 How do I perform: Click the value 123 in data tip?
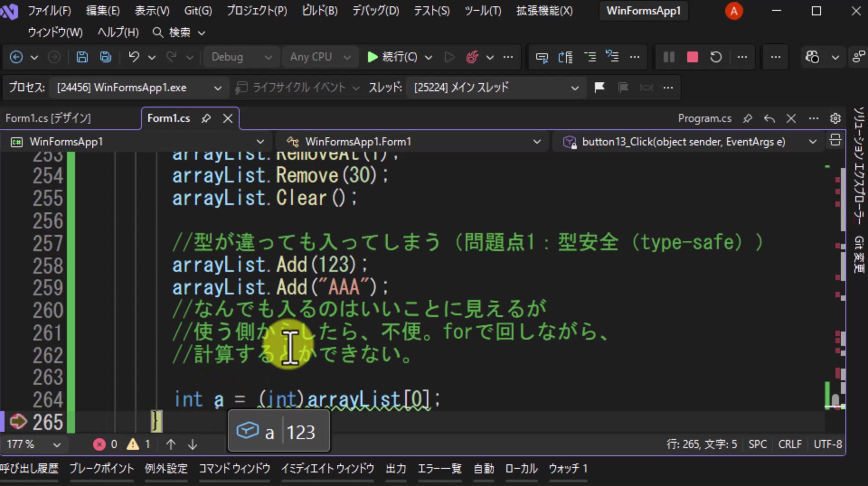[301, 433]
